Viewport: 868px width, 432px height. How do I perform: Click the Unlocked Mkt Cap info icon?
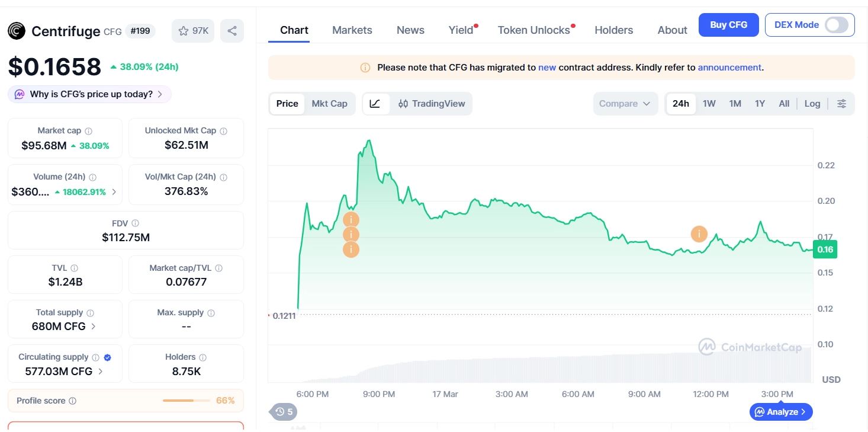pyautogui.click(x=224, y=131)
